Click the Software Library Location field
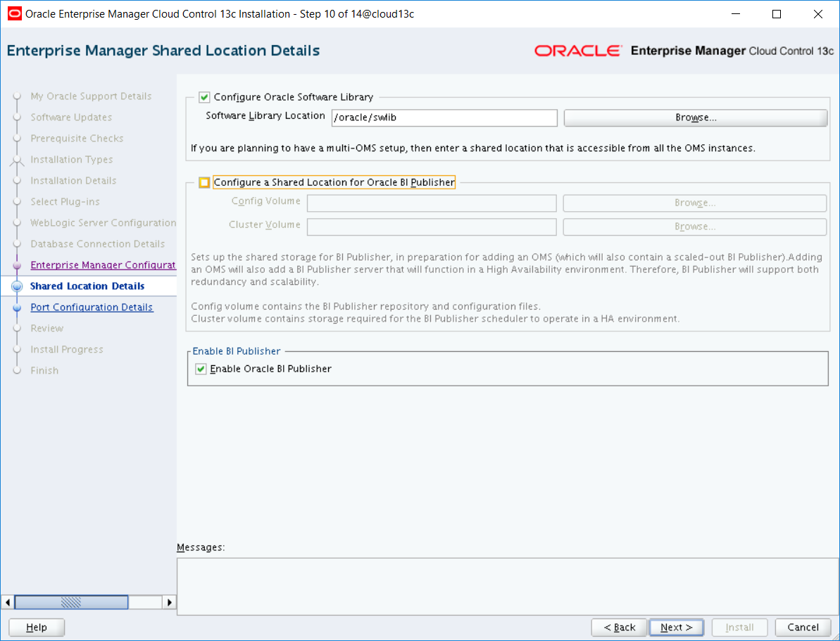The image size is (840, 641). point(444,118)
